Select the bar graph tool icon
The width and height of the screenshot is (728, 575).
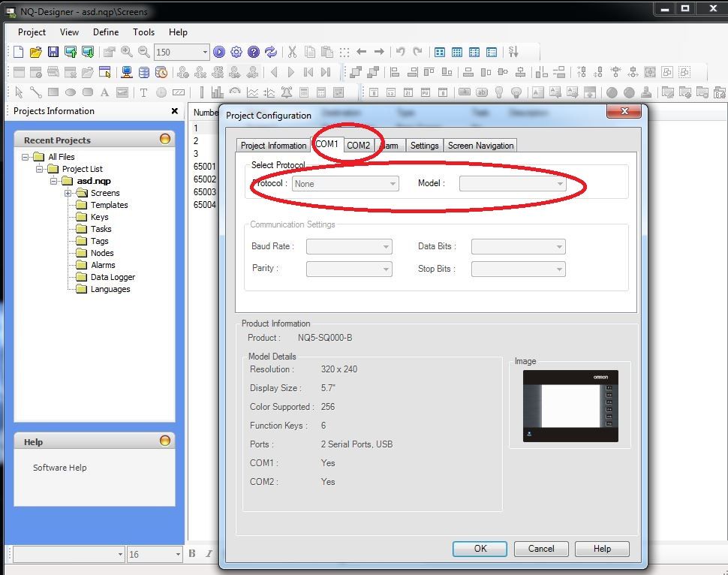(217, 92)
